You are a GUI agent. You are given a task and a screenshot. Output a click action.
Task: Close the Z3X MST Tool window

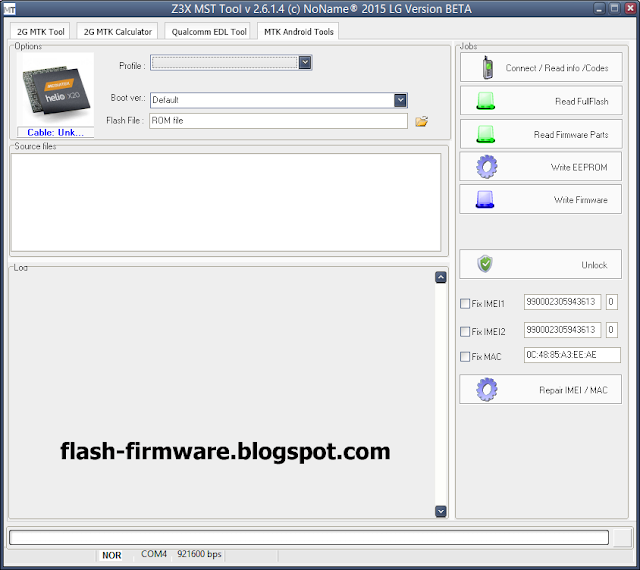coord(630,9)
